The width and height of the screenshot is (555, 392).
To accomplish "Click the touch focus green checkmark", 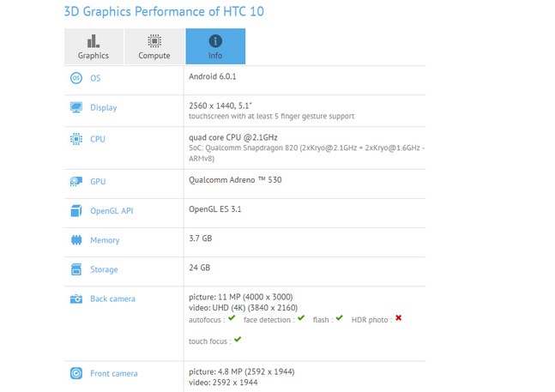I will pos(238,340).
